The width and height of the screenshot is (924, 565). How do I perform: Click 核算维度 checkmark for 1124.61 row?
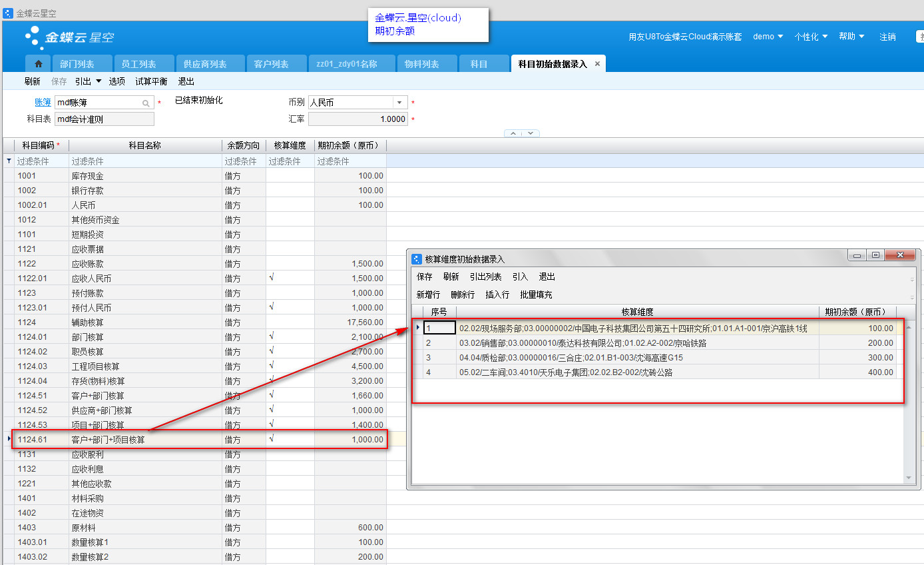coord(272,438)
